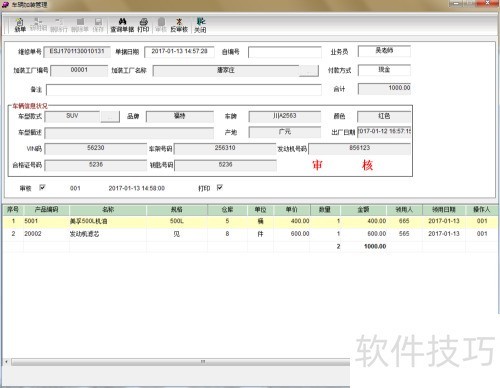The height and width of the screenshot is (388, 500).
Task: Click the 维修单号 field ESJ1701130010131
Action: 77,52
